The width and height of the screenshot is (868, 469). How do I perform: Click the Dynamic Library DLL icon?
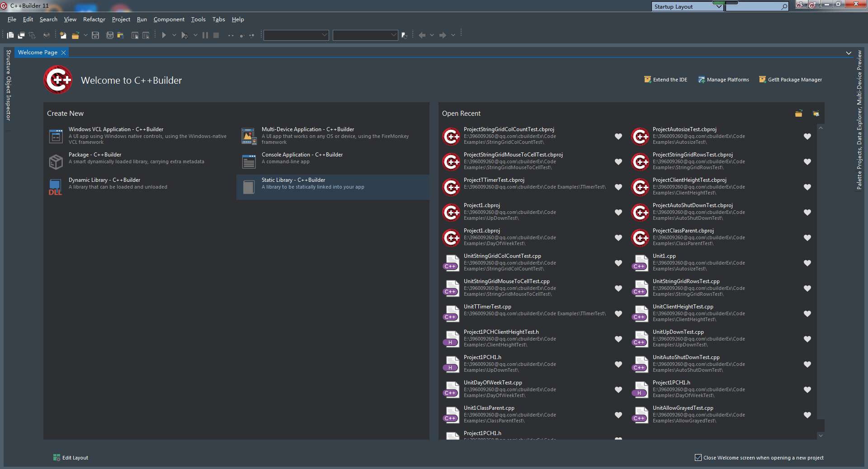[56, 187]
